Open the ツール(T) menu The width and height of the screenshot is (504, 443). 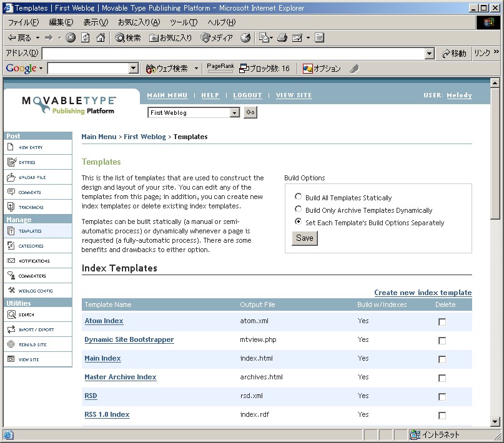pyautogui.click(x=184, y=22)
